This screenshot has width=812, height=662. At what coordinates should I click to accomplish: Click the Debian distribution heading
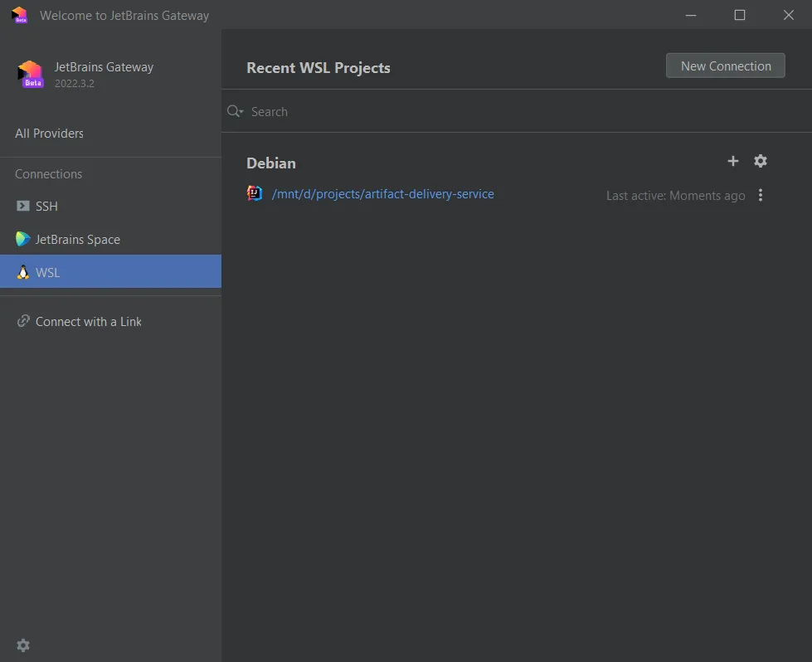271,163
